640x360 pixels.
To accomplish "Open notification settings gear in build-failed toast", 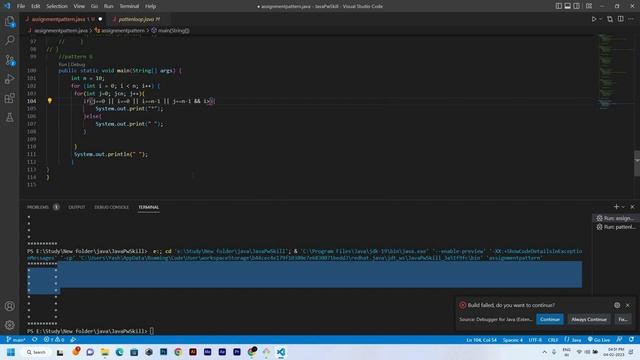I will click(617, 305).
